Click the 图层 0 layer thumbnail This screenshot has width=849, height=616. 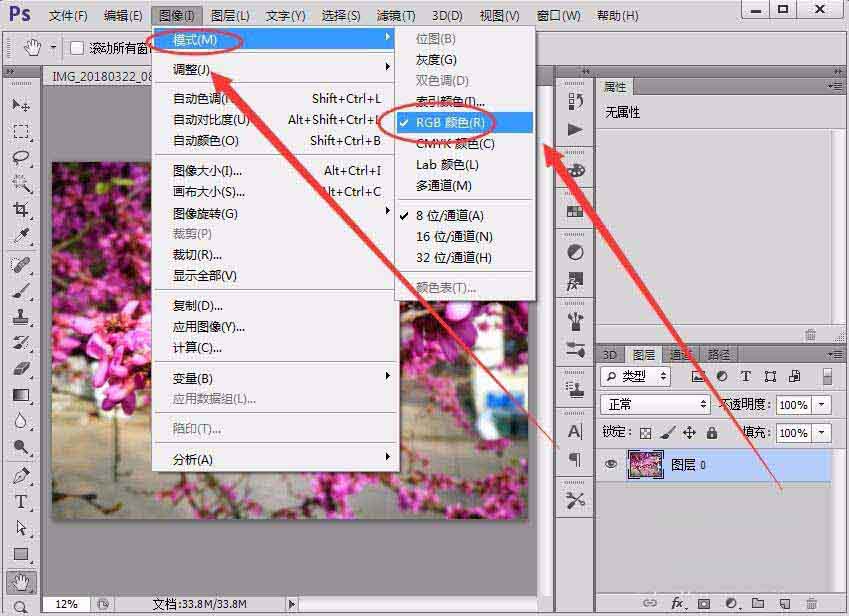(x=645, y=463)
